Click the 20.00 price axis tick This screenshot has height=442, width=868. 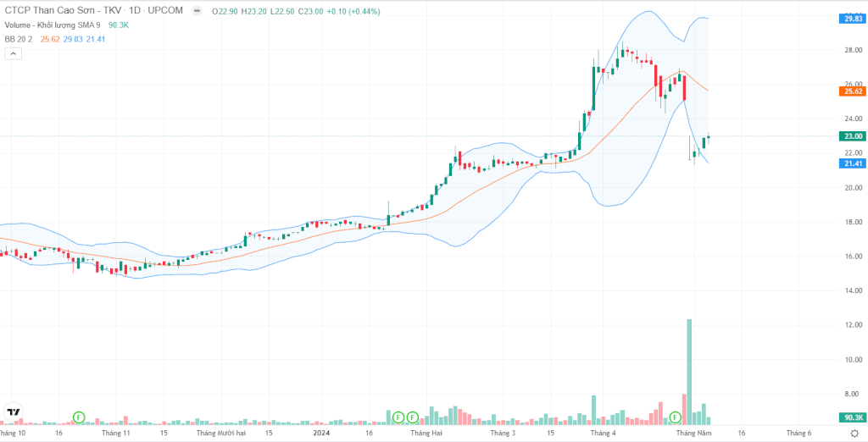pos(853,187)
